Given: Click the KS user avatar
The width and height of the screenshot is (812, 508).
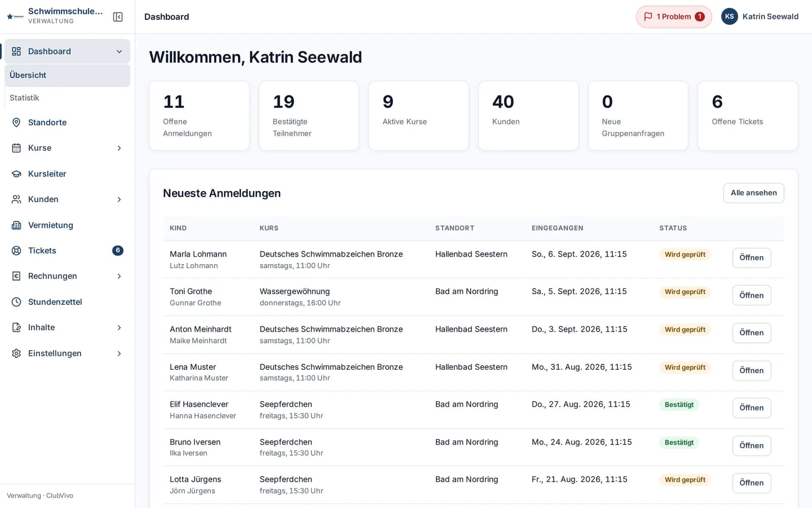Looking at the screenshot, I should pyautogui.click(x=729, y=16).
